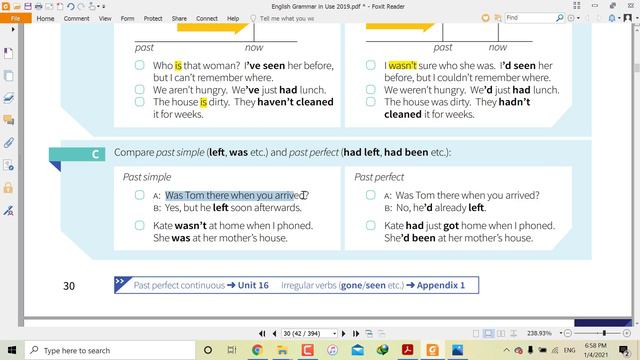Open file using the folder icon in quick access toolbar

click(17, 6)
